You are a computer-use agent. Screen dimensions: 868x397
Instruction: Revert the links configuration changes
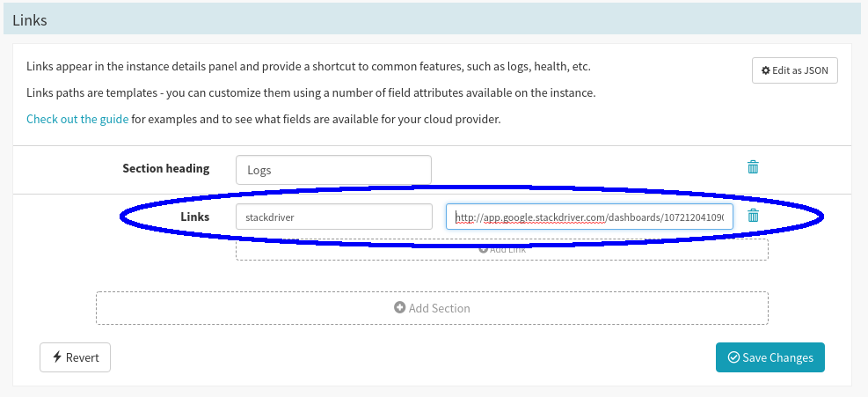[x=76, y=357]
